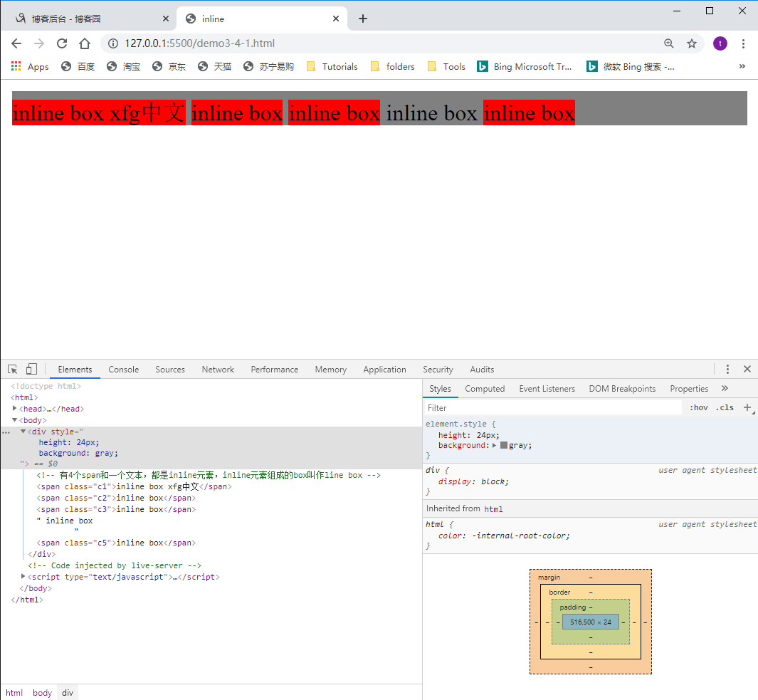
Task: Switch to the Network panel
Action: 218,370
